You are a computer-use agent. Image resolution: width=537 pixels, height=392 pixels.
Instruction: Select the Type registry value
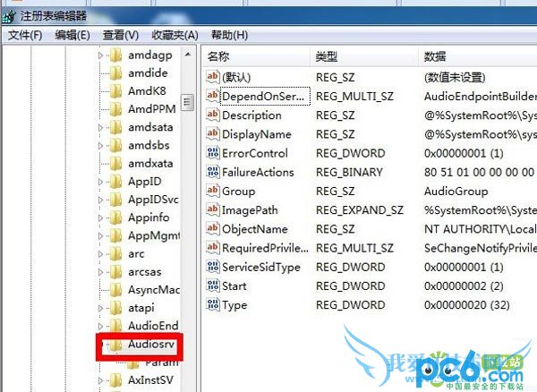point(234,304)
